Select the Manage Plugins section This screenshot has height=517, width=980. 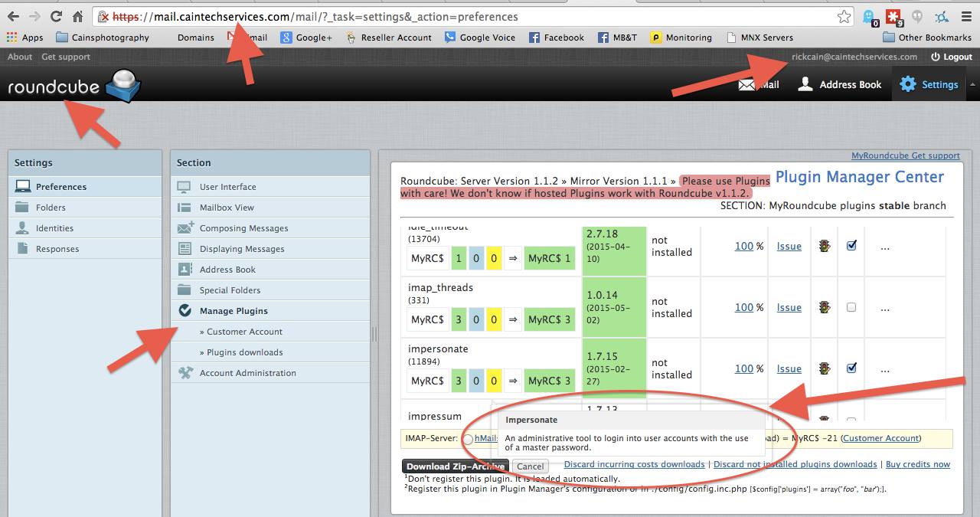(270, 311)
